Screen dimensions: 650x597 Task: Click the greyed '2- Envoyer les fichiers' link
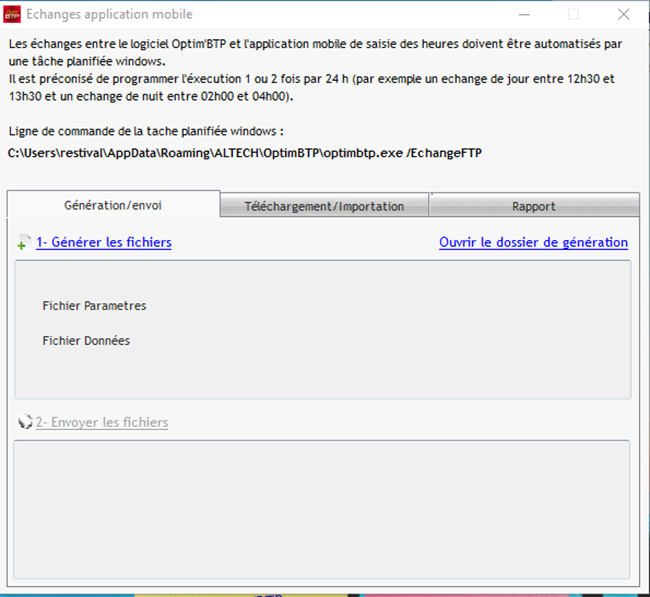102,422
